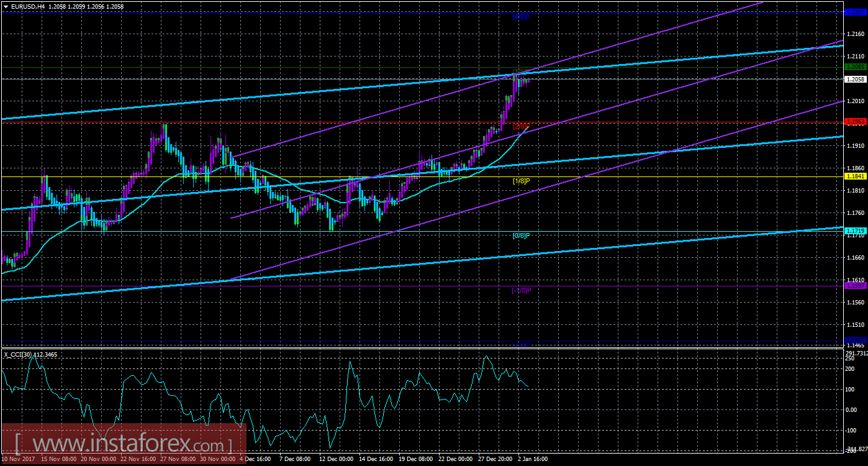868x466 pixels.
Task: Click the yellow 1.1841 price tag
Action: (855, 176)
